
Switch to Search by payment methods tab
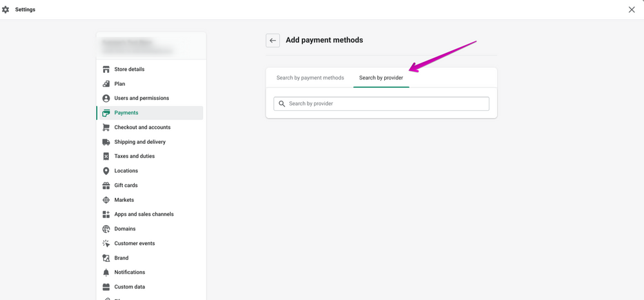pyautogui.click(x=310, y=78)
